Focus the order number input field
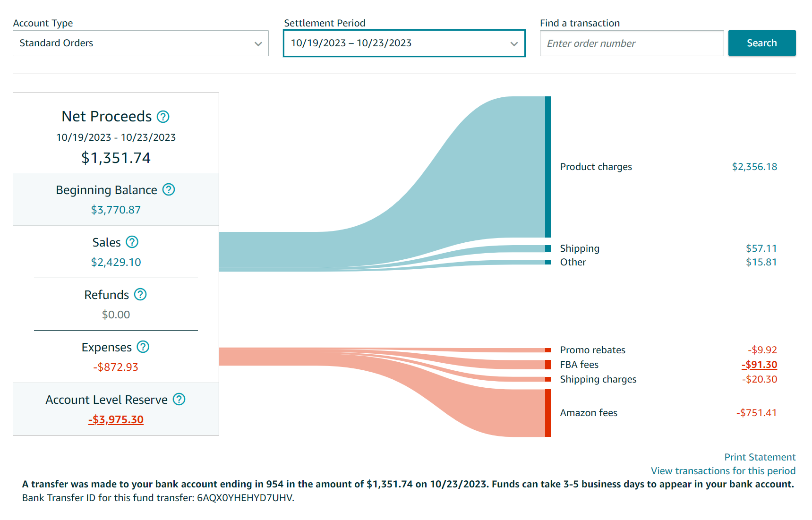Image resolution: width=812 pixels, height=520 pixels. [631, 43]
